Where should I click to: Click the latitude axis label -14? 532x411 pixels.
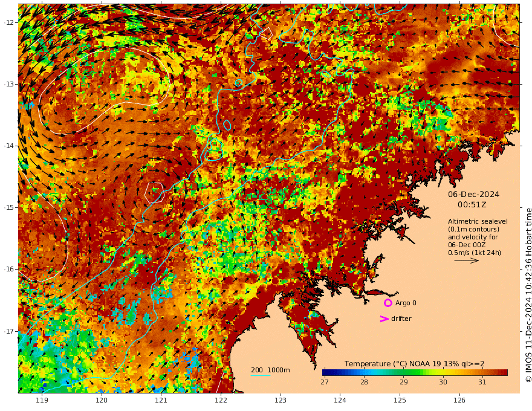tap(9, 146)
